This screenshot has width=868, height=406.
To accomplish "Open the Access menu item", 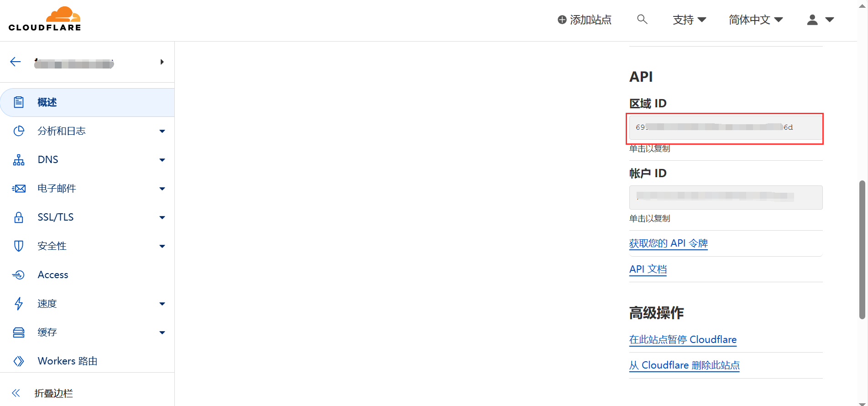I will [53, 275].
